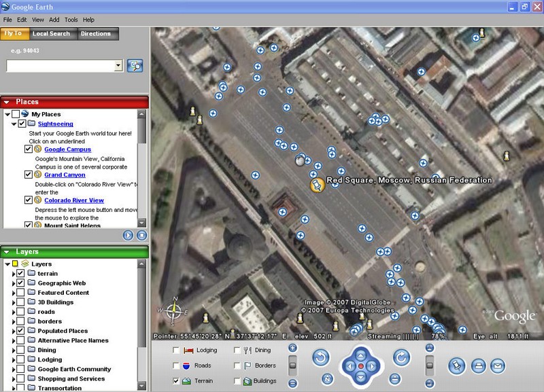This screenshot has width=544, height=392.
Task: Uncheck the Terrain checkbox in the bottom panel
Action: (x=176, y=381)
